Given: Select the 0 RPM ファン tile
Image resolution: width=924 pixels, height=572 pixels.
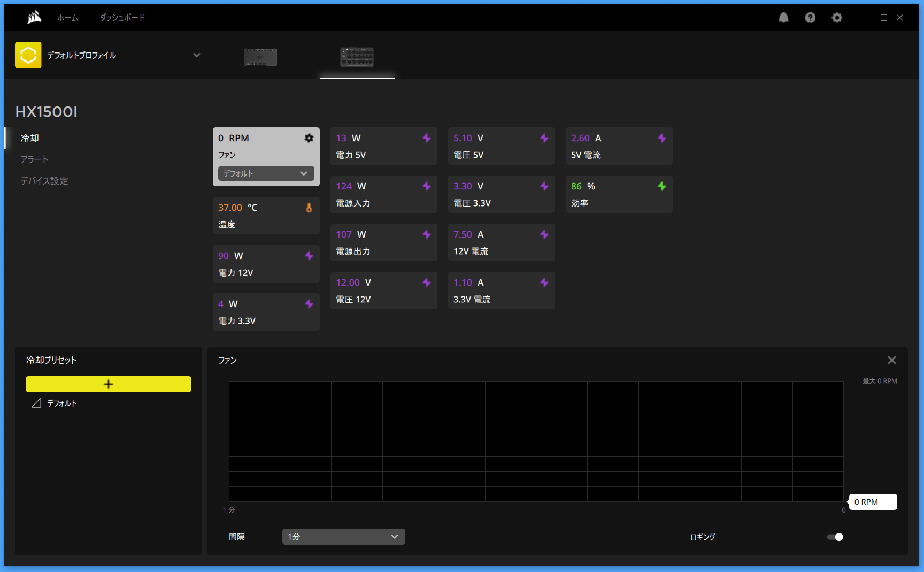Looking at the screenshot, I should point(266,157).
